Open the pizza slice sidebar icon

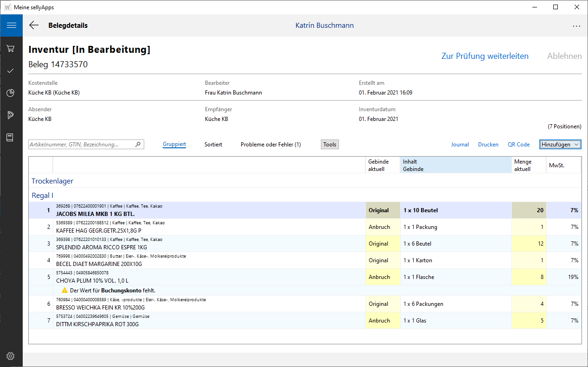[x=11, y=115]
